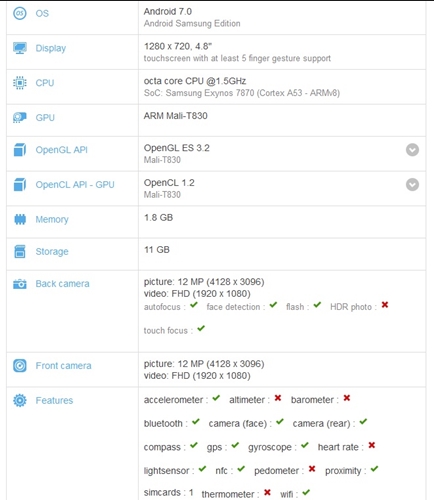Click the Front camera lens icon
This screenshot has width=434, height=500.
click(20, 366)
